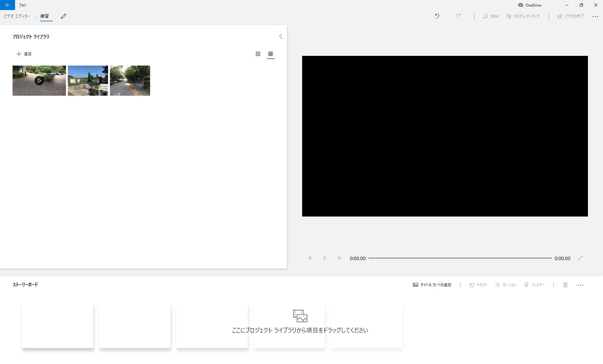The width and height of the screenshot is (603, 364).
Task: Open カスタム オーディオ custom audio
Action: tap(523, 16)
